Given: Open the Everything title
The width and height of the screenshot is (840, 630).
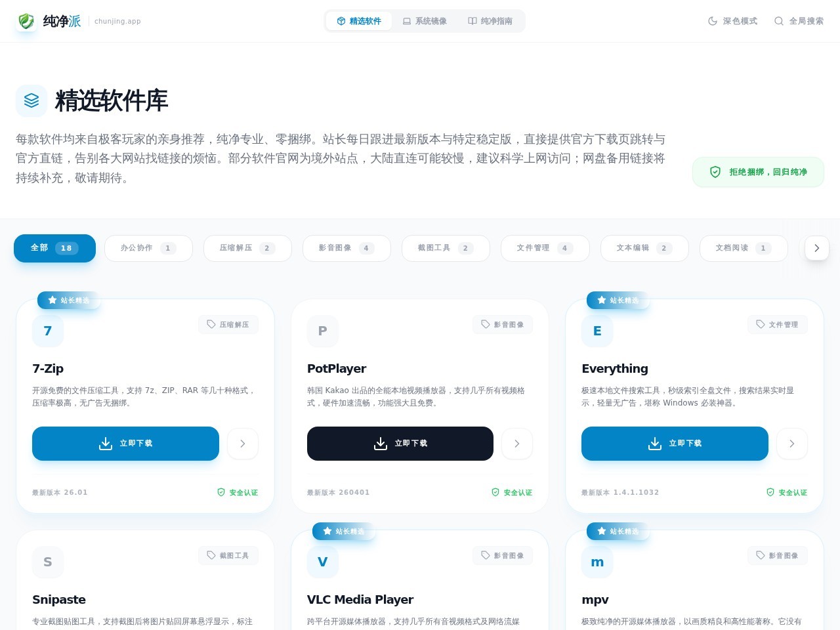Looking at the screenshot, I should pos(615,369).
